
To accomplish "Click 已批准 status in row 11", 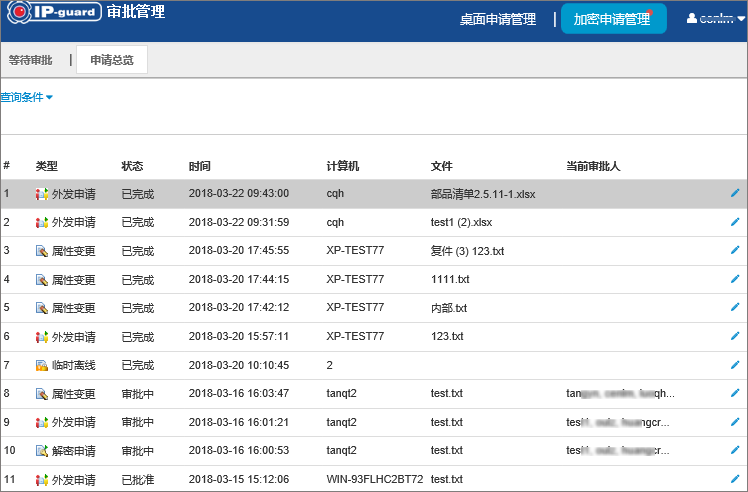I will tap(138, 480).
